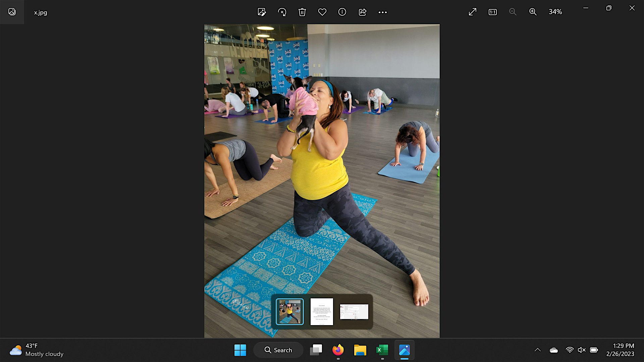Delete the photo with trash icon

[x=302, y=12]
